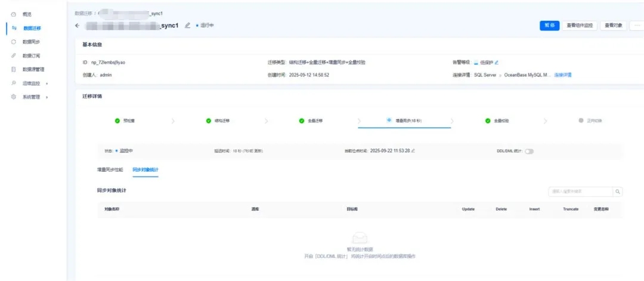Open the more actions (…) dropdown button

coord(636,26)
